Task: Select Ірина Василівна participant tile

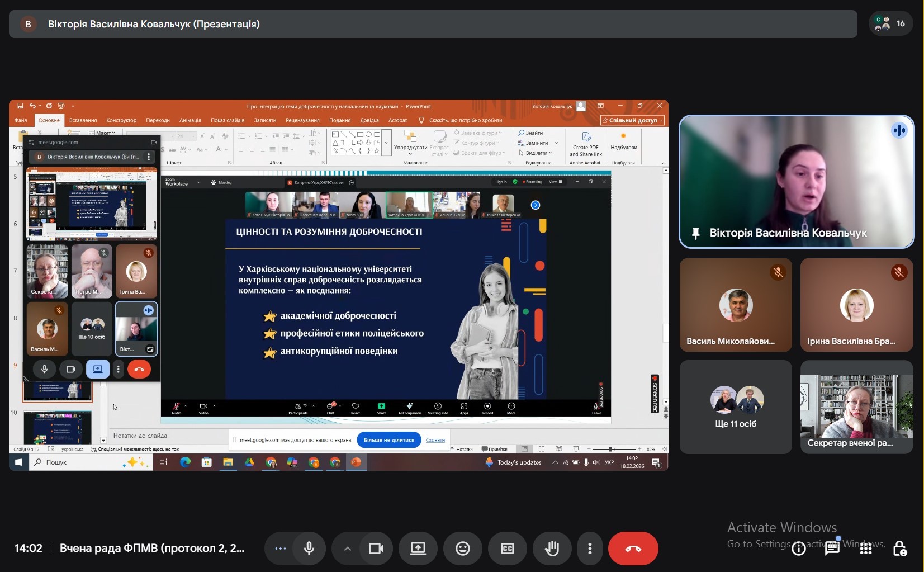Action: pos(856,305)
